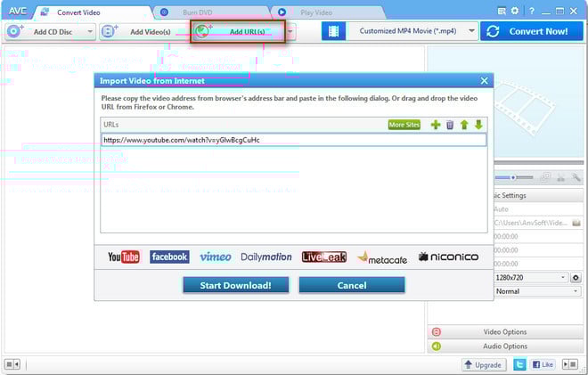Click the help question mark icon
This screenshot has width=588, height=375.
[x=531, y=11]
